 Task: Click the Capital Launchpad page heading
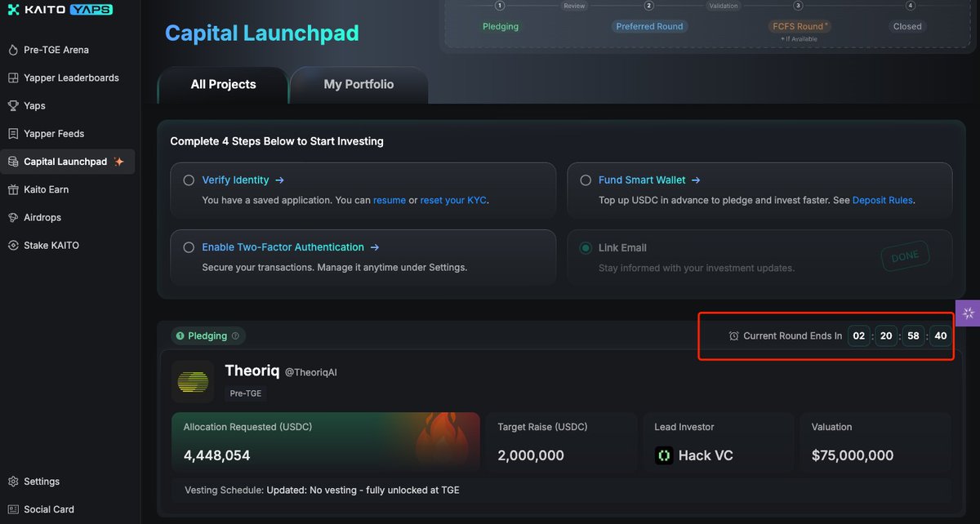[262, 33]
